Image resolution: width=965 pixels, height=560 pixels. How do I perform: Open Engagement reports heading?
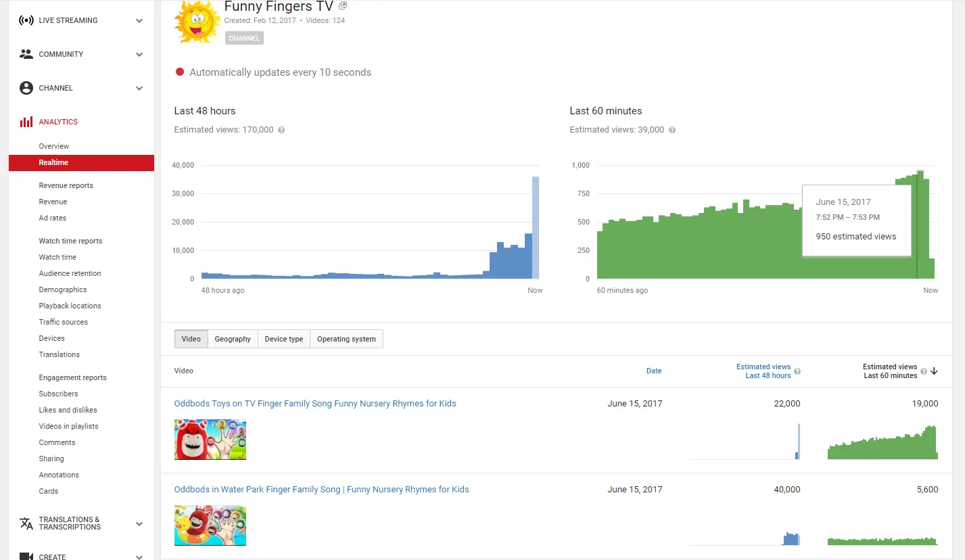click(x=73, y=377)
